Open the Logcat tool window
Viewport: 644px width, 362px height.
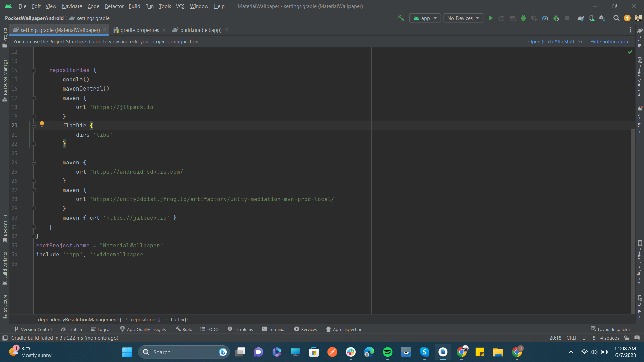pos(104,329)
